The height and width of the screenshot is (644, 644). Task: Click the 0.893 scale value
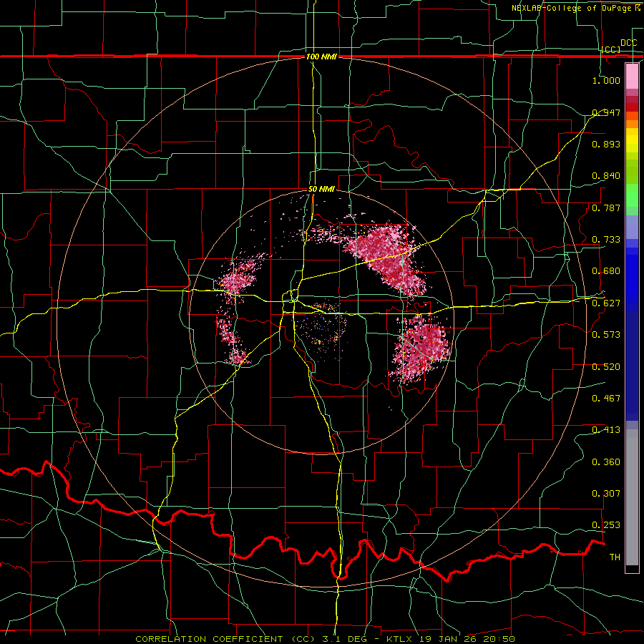(x=606, y=144)
